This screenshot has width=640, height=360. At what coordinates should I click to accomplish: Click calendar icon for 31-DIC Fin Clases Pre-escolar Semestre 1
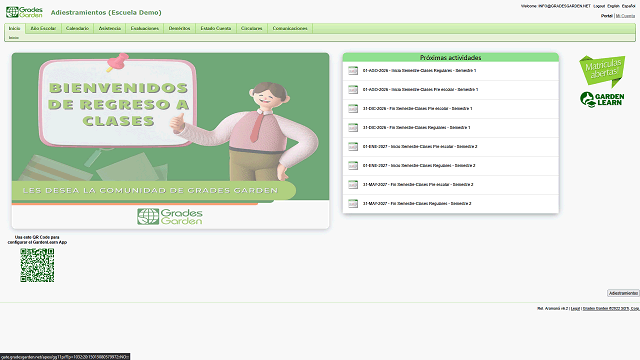point(353,109)
